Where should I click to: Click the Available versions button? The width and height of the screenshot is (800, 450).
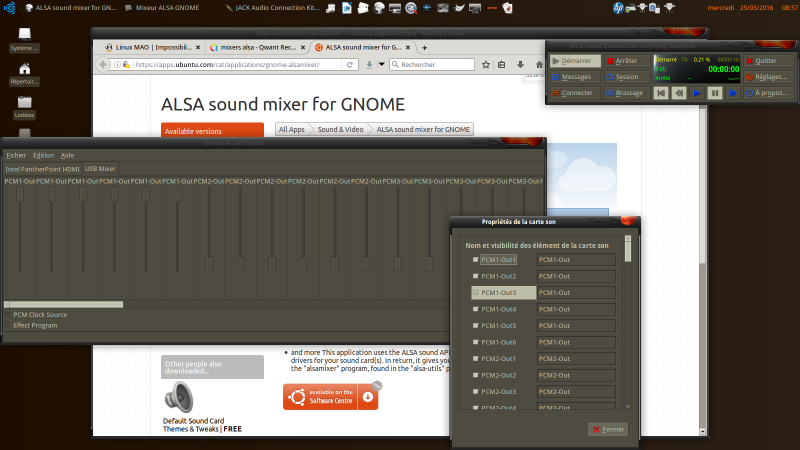212,131
